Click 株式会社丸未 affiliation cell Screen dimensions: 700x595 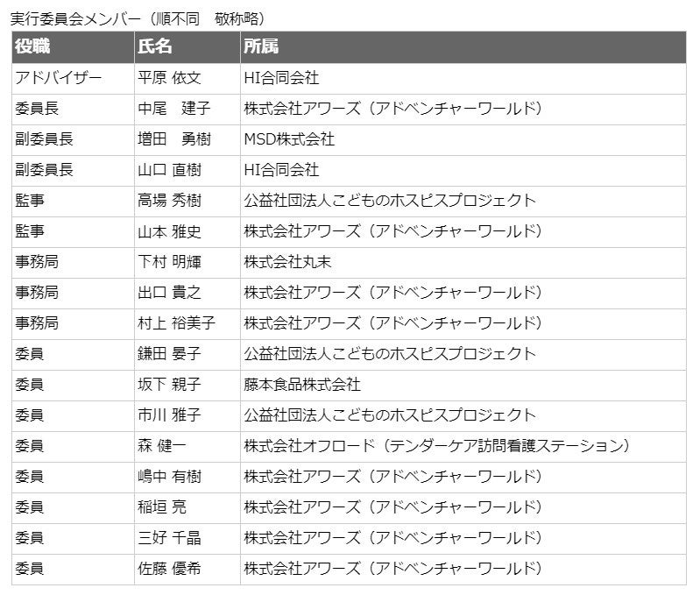coord(463,263)
